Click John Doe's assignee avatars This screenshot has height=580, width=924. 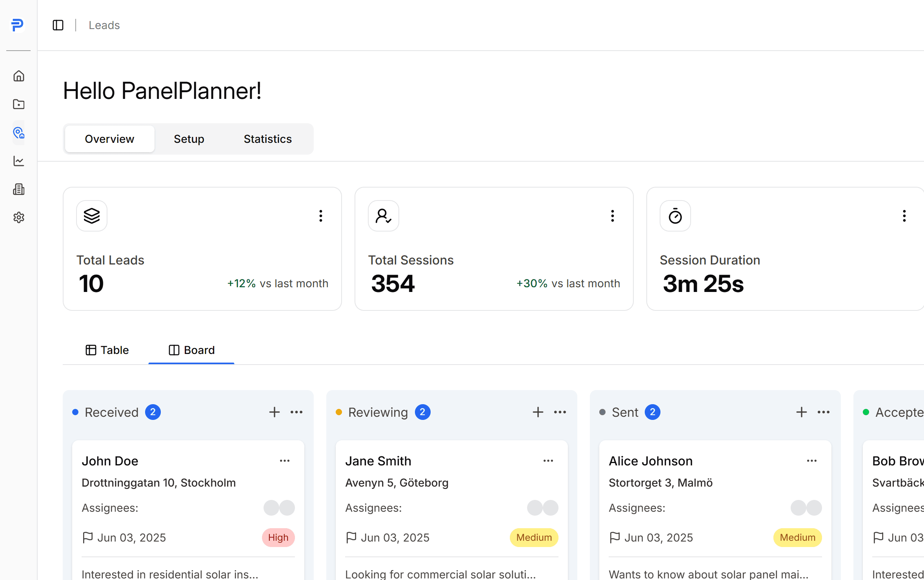tap(279, 508)
